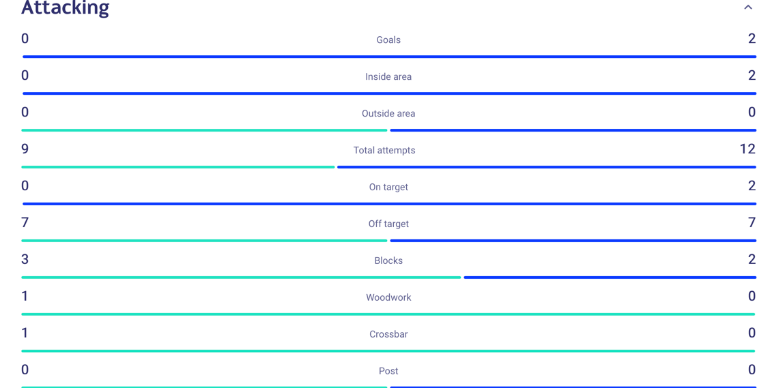The image size is (770, 388).
Task: Click the Inside area stat label
Action: tap(388, 77)
